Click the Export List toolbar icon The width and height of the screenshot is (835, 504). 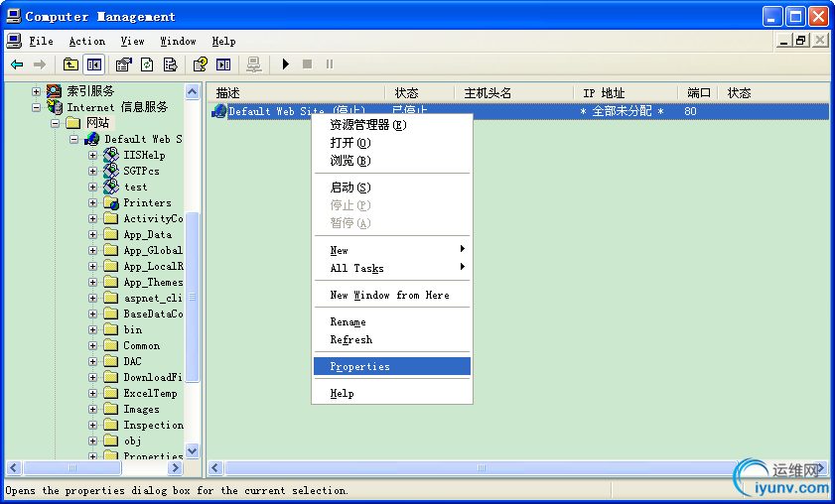point(171,64)
